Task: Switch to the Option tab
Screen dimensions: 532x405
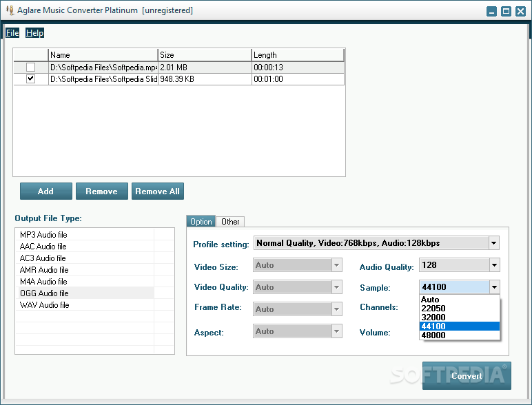Action: pyautogui.click(x=201, y=222)
